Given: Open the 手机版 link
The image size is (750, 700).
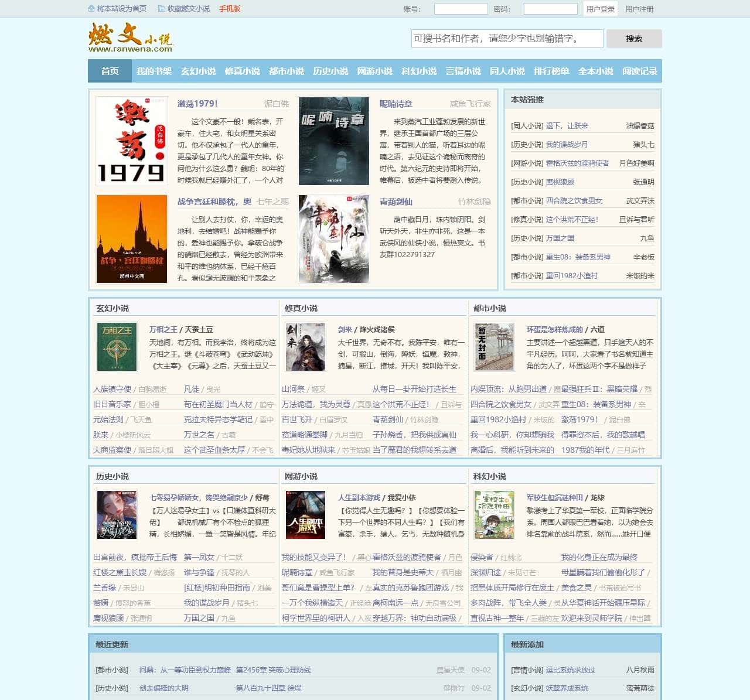Looking at the screenshot, I should point(229,9).
